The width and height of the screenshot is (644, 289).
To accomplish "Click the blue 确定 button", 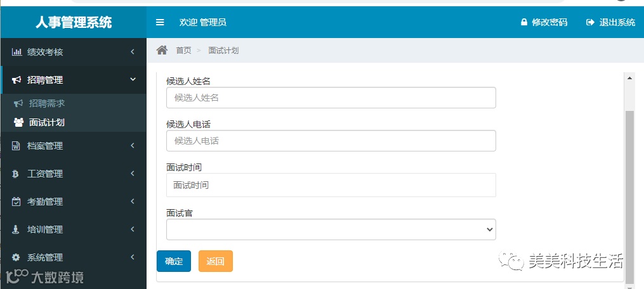I will click(174, 261).
